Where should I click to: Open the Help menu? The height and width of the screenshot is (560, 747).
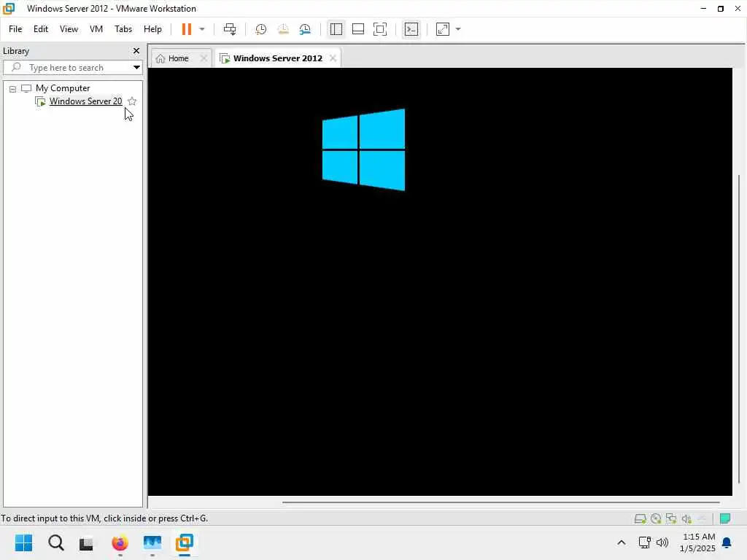tap(152, 29)
